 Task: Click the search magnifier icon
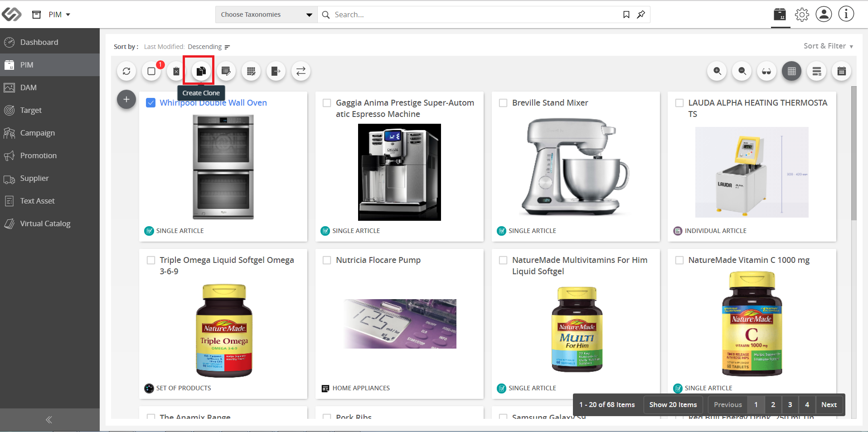tap(326, 15)
